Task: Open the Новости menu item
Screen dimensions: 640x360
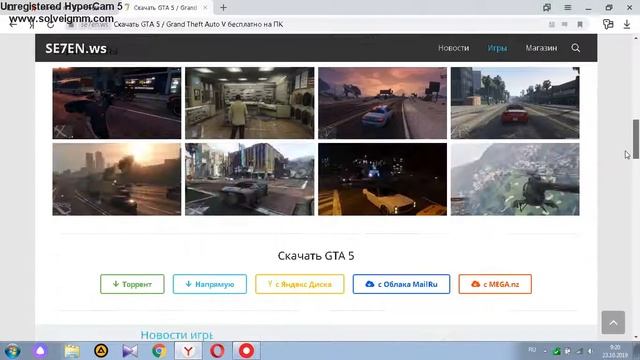Action: 453,48
